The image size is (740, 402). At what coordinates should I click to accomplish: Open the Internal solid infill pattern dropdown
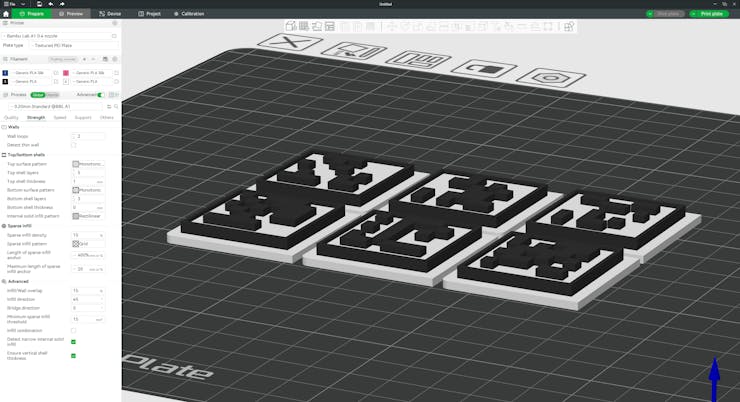[x=88, y=216]
